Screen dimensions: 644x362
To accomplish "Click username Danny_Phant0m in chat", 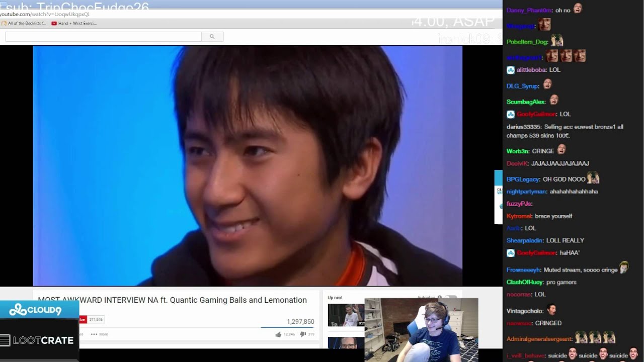I will (529, 10).
